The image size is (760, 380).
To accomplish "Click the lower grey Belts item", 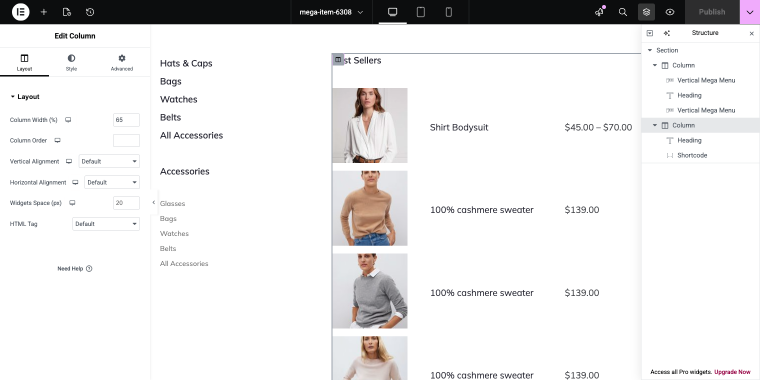I will click(x=168, y=249).
